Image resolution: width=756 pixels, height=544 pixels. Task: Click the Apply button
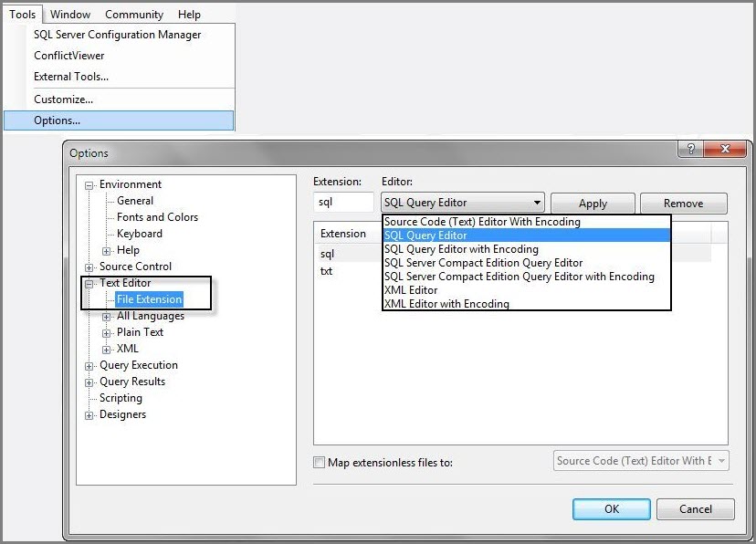(x=593, y=204)
